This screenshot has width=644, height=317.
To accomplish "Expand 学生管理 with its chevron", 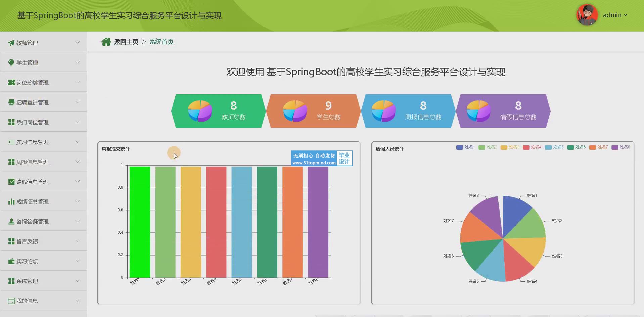I will [78, 62].
